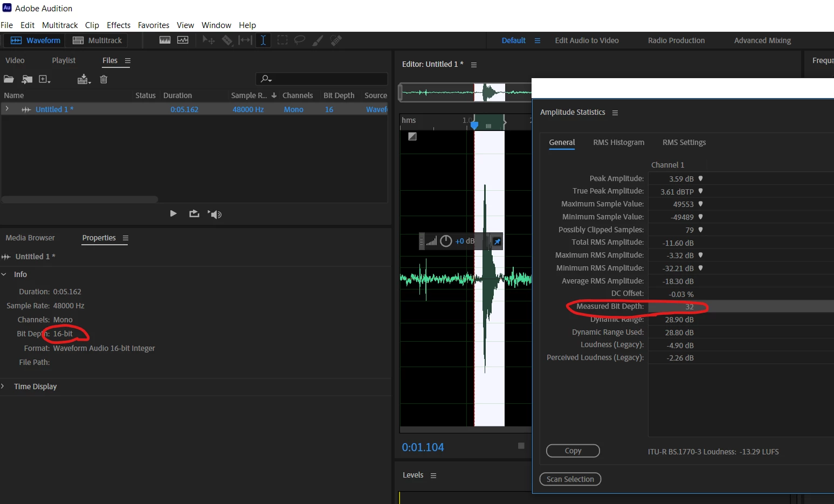Switch to Multitrack editor view

[98, 40]
